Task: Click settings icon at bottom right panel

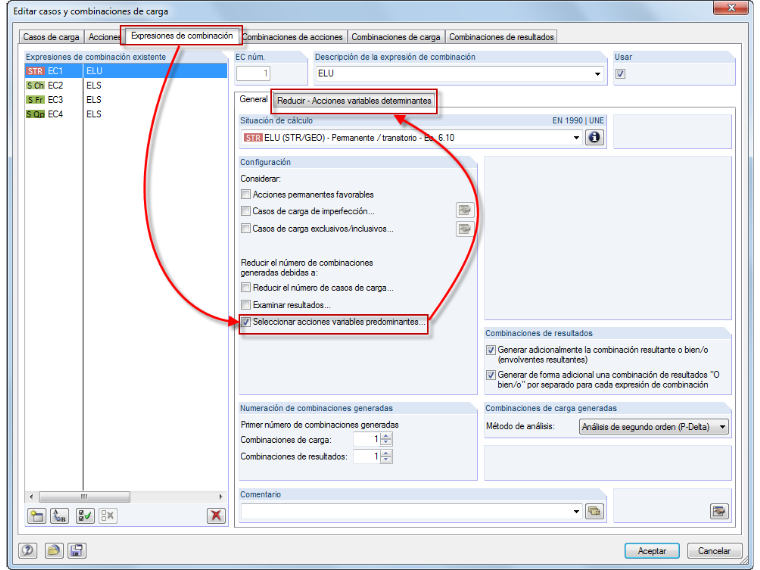Action: (719, 511)
